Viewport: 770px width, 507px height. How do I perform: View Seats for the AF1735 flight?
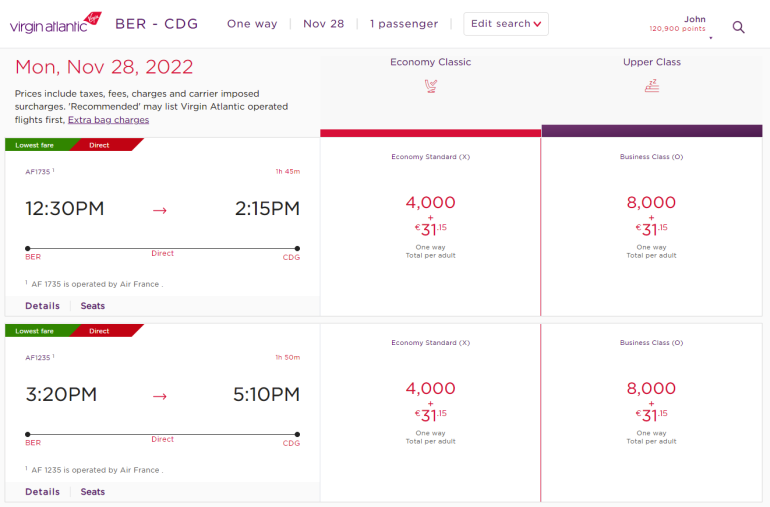click(93, 306)
